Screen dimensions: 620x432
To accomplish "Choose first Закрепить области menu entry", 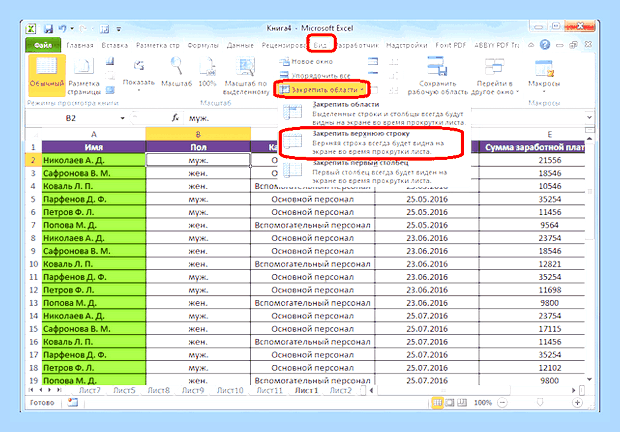I will pos(374,113).
